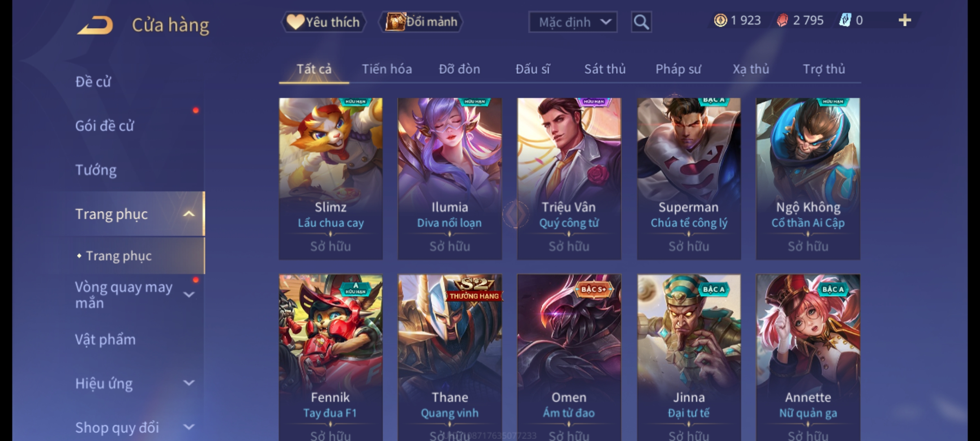
Task: Select the Xạ thủ tab
Action: pos(751,69)
